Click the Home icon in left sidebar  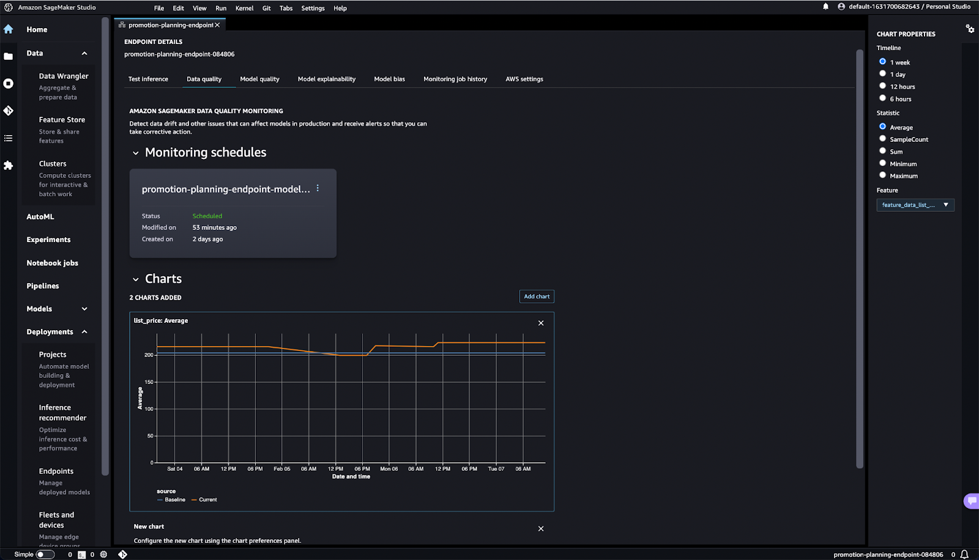point(9,29)
